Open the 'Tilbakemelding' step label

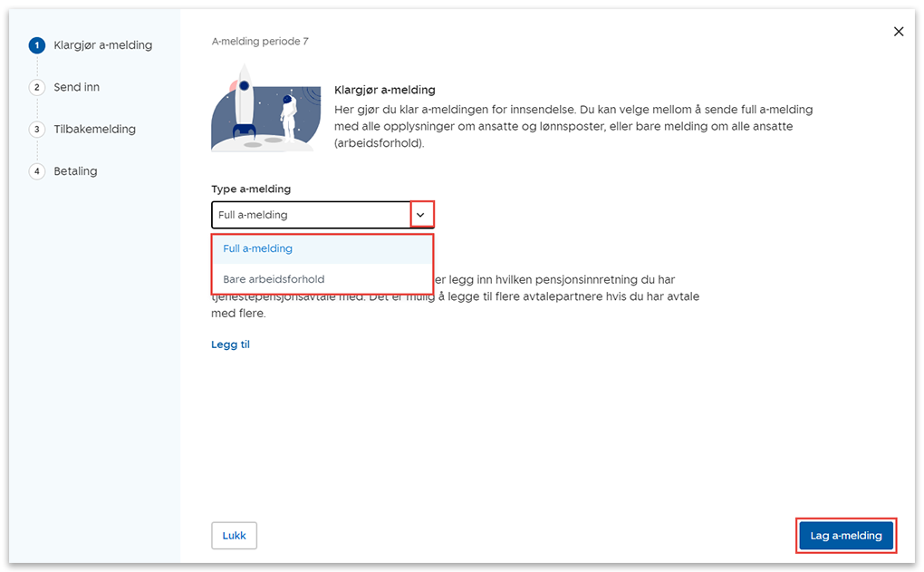click(x=94, y=130)
